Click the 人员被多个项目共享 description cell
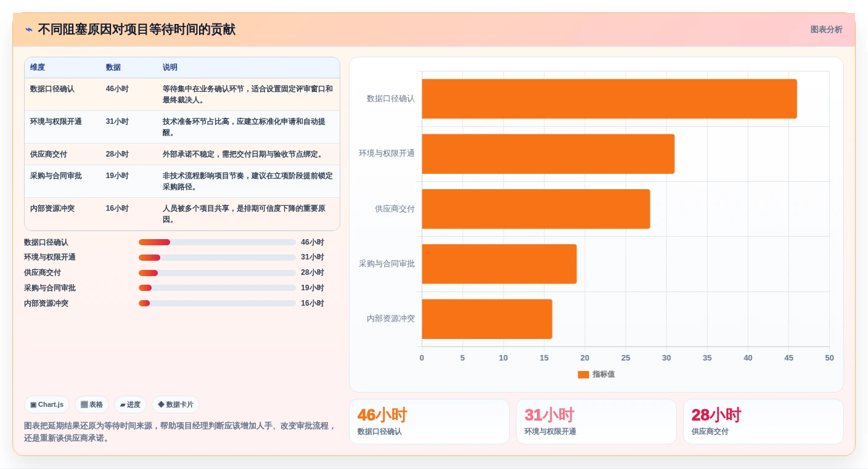Screen dimensions: 868x469 [x=248, y=214]
